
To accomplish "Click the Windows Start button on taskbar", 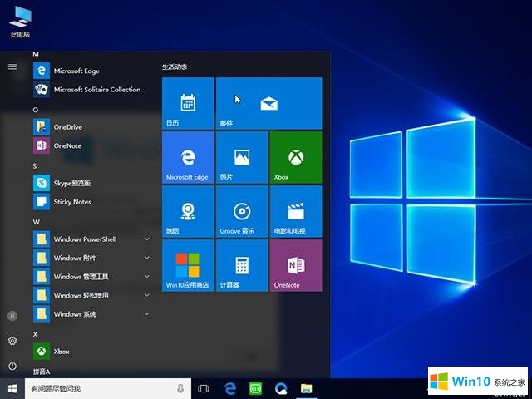I will (x=12, y=388).
